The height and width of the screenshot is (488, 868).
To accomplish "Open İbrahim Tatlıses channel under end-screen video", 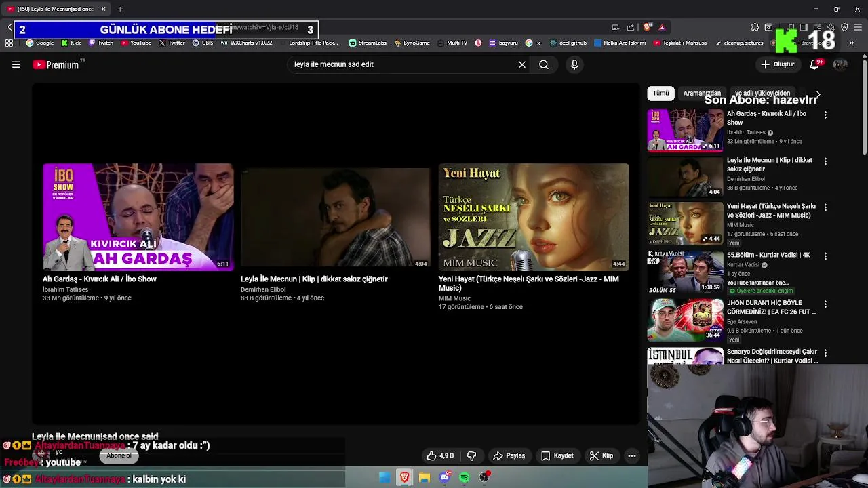I will [65, 289].
